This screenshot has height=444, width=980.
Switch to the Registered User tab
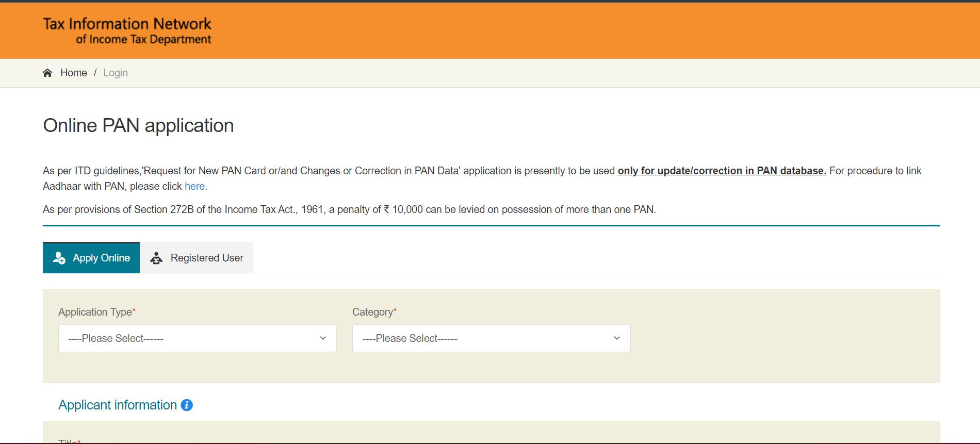(197, 258)
